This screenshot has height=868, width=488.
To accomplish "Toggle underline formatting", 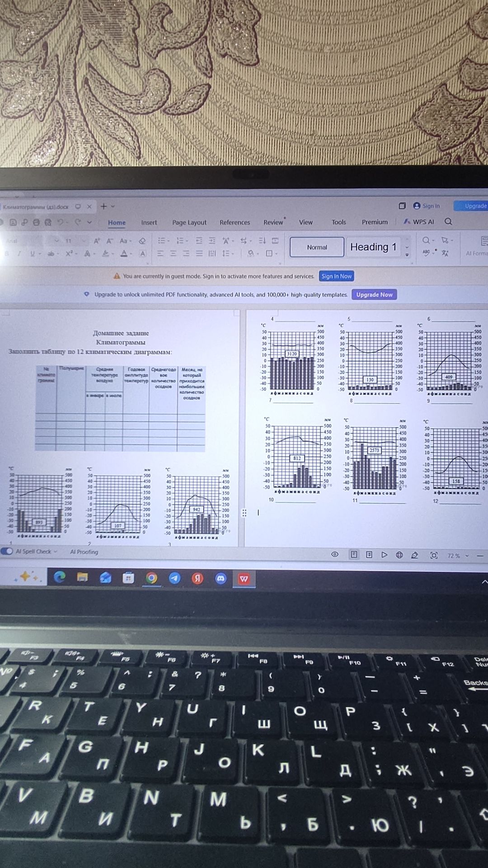I will click(33, 254).
